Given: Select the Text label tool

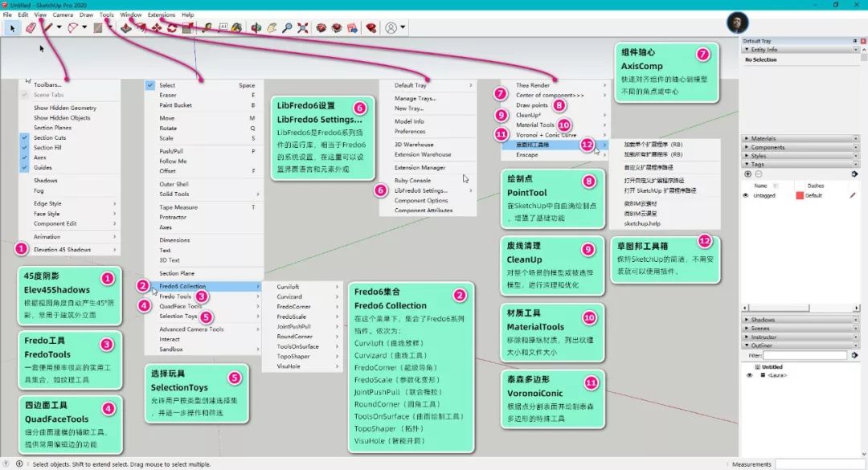Looking at the screenshot, I should point(223,27).
